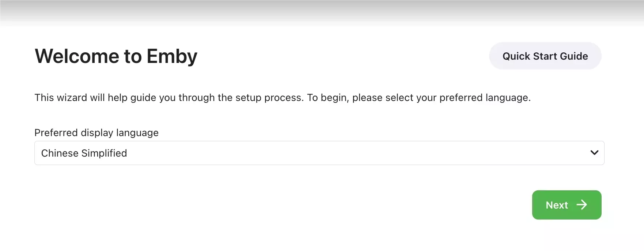Click the right-pointing arrow beside Next

point(582,205)
